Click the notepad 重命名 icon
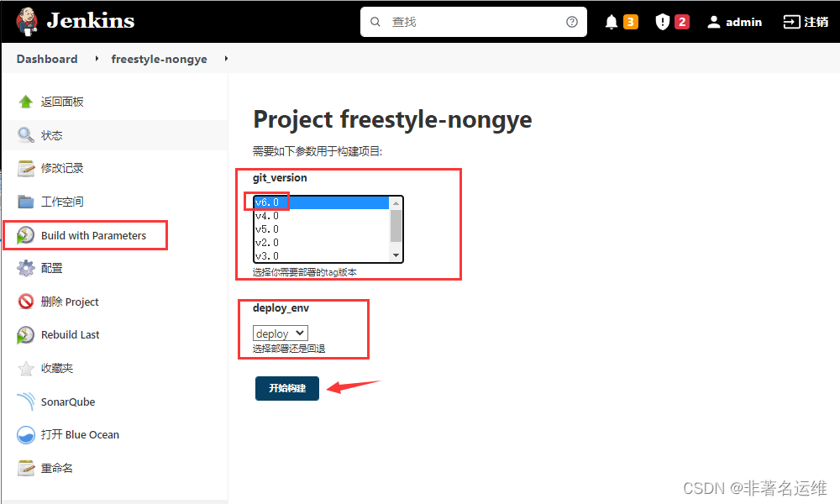The height and width of the screenshot is (504, 840). [26, 468]
